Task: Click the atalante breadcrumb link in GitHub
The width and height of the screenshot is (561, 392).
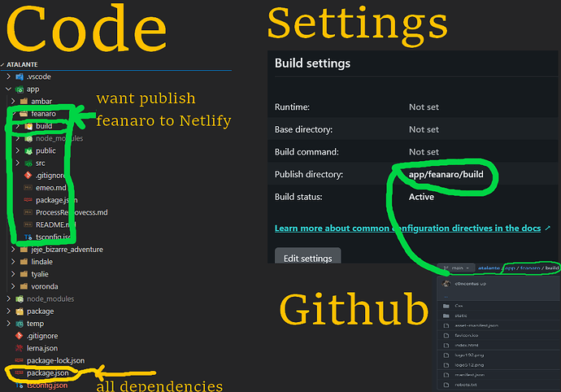Action: pos(489,268)
